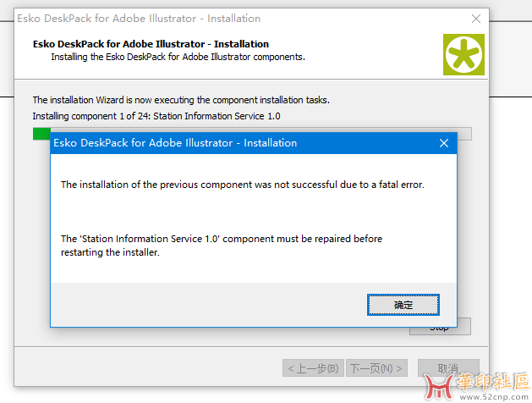Click the blue title bar of error dialog
The image size is (532, 403).
(x=244, y=143)
